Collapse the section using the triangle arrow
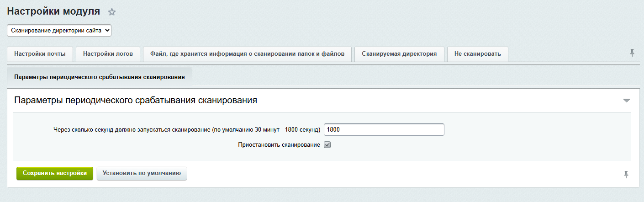This screenshot has height=202, width=644. click(626, 101)
